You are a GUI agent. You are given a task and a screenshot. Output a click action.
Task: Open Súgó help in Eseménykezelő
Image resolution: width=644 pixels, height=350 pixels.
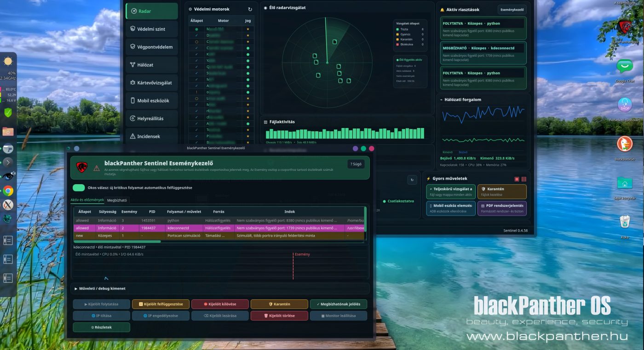[x=356, y=164]
